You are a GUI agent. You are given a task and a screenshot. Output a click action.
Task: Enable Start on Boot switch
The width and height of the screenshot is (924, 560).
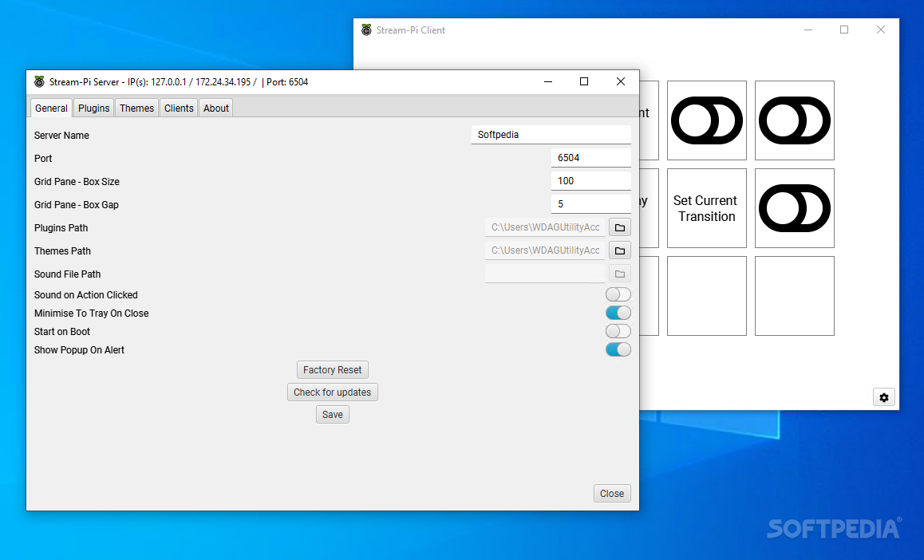point(618,331)
